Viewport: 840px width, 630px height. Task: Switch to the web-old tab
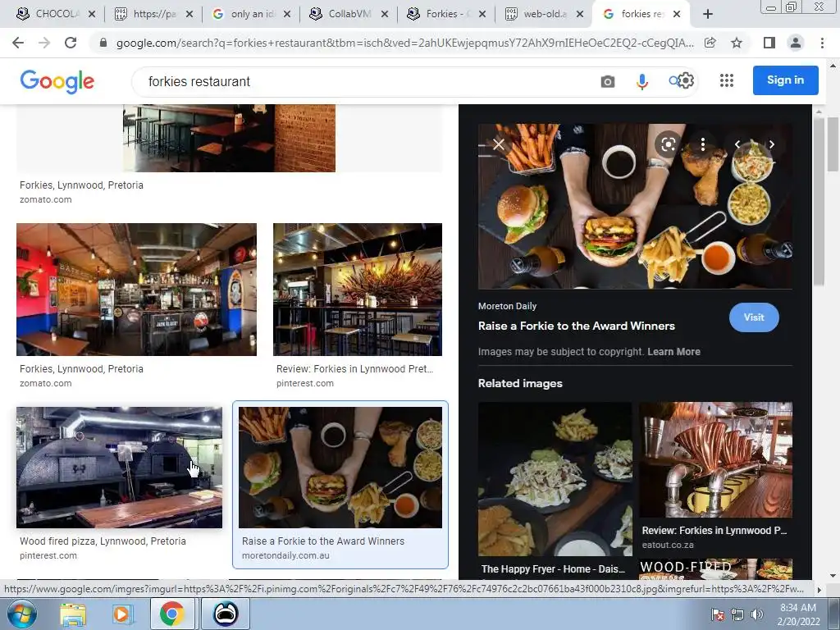click(x=545, y=14)
